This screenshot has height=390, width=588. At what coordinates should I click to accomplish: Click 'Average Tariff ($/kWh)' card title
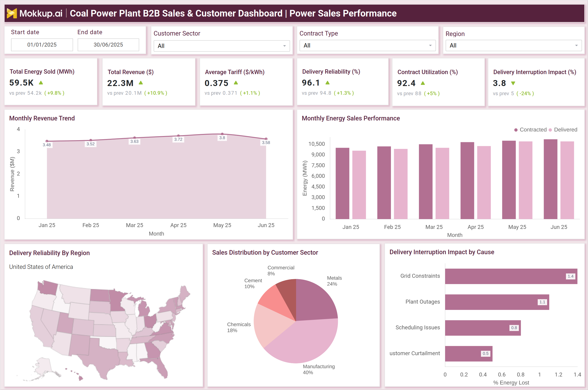(x=235, y=72)
